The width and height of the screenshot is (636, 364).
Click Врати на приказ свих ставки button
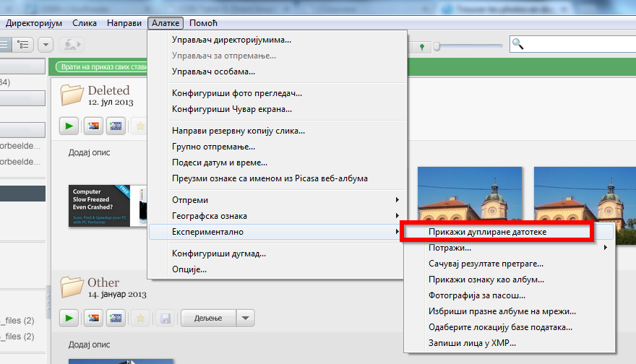click(x=101, y=66)
